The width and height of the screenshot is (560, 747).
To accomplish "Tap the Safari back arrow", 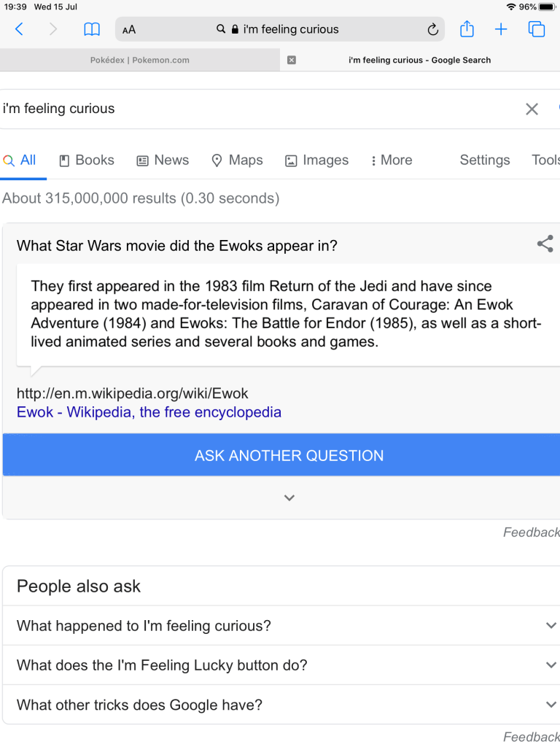I will (19, 29).
